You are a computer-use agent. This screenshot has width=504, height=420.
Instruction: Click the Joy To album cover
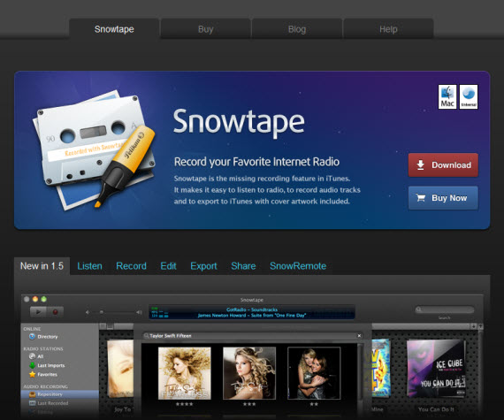(120, 369)
